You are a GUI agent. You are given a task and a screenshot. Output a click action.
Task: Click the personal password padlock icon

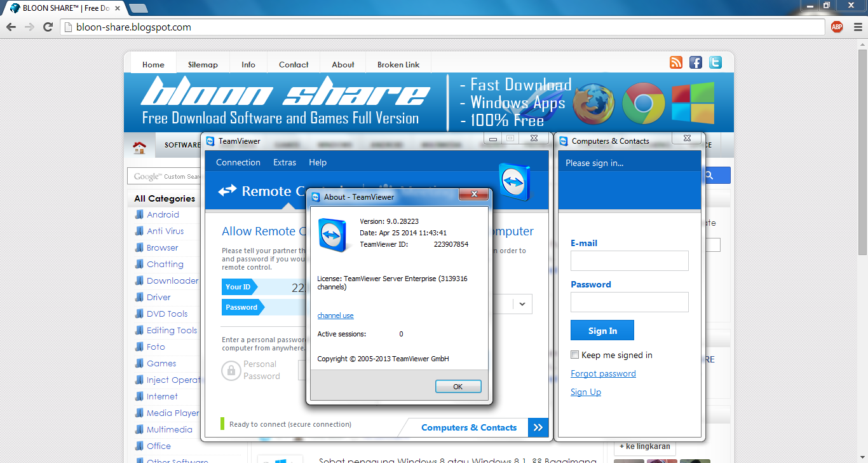tap(231, 370)
